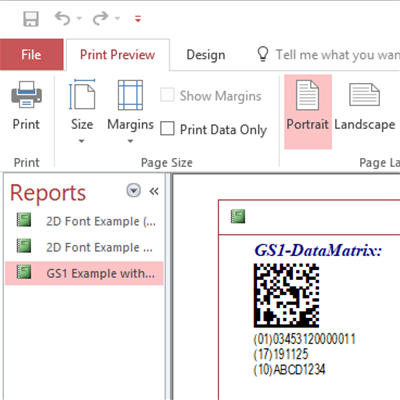This screenshot has width=400, height=400.
Task: Click icon beside '2D Font Example (...' report
Action: [24, 220]
